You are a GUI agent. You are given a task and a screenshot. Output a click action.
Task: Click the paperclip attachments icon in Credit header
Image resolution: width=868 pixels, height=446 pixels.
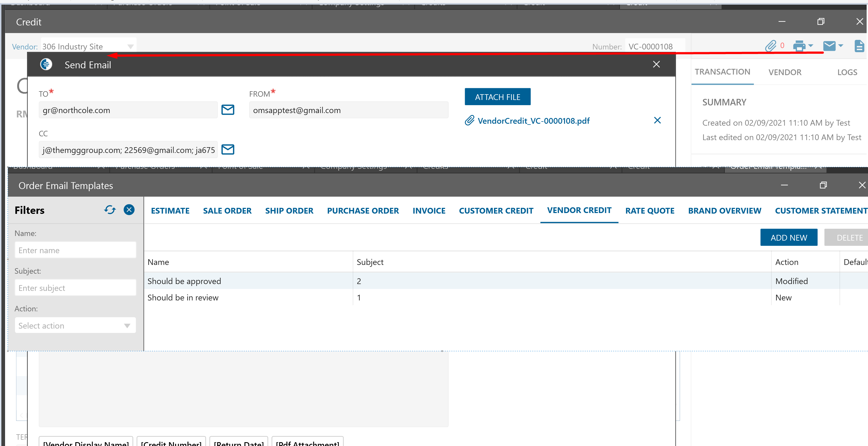tap(771, 46)
